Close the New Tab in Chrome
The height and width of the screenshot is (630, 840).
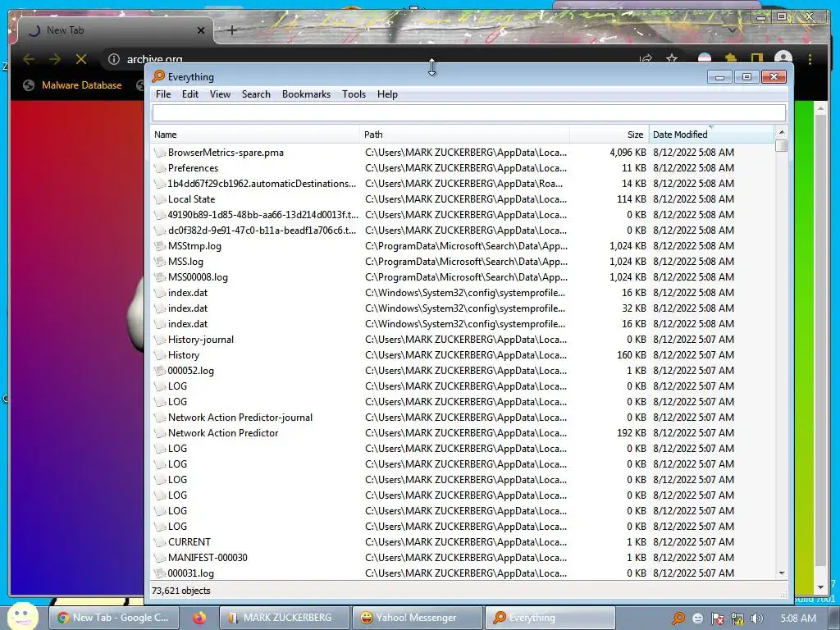(x=201, y=30)
